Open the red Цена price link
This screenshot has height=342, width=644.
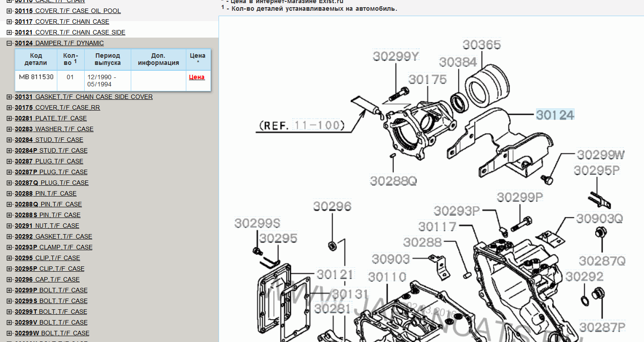197,77
